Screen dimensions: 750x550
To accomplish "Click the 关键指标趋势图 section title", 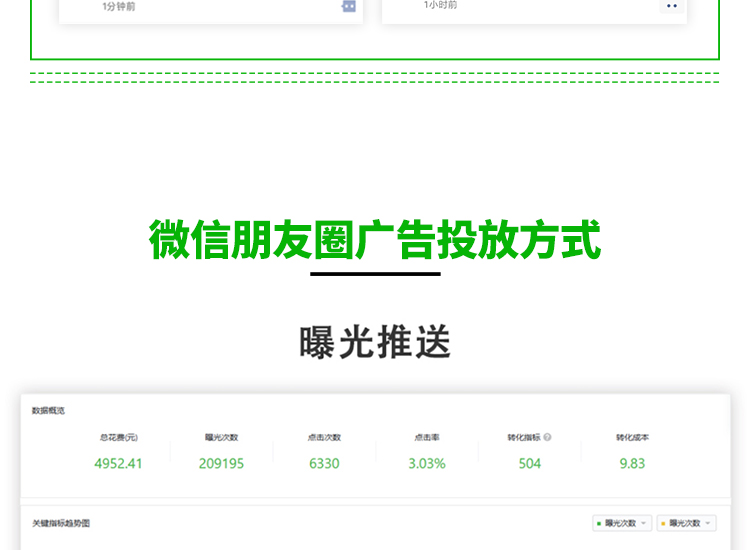I will point(61,523).
